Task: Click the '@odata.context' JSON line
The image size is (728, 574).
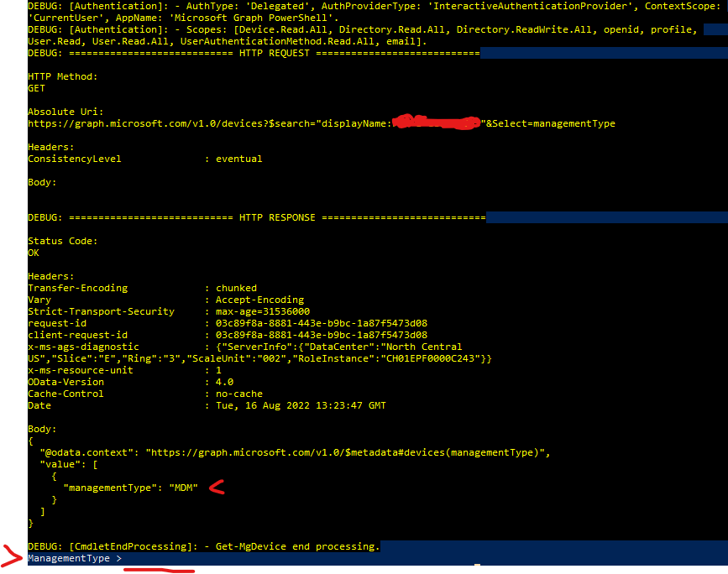Action: click(x=295, y=452)
